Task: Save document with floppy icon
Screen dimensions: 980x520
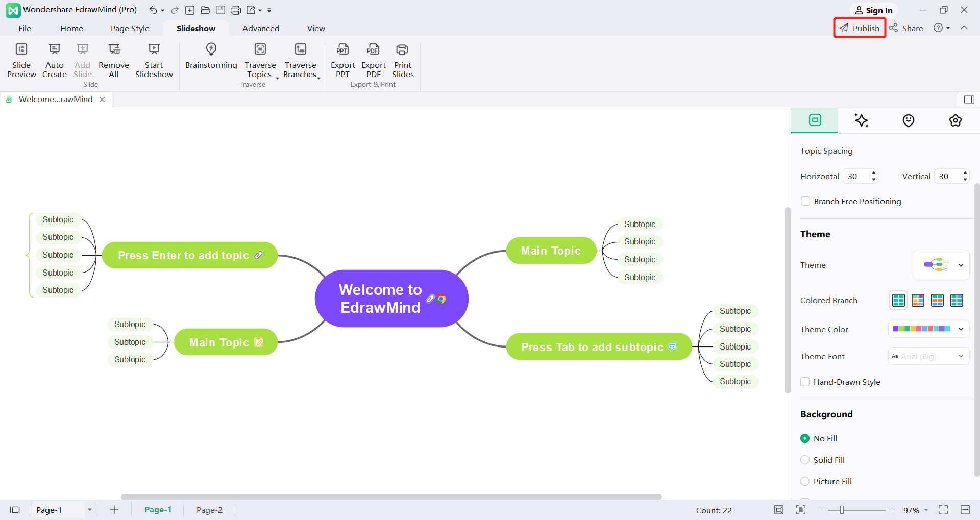Action: [220, 10]
